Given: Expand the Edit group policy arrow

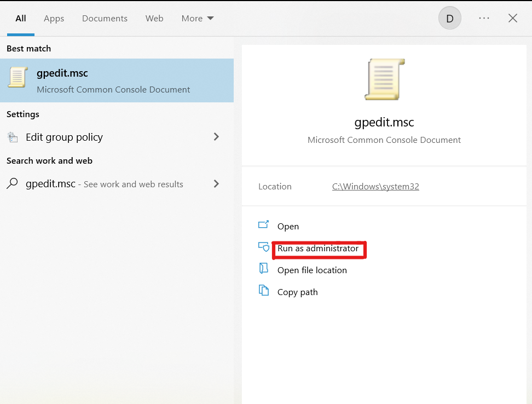Looking at the screenshot, I should point(216,137).
